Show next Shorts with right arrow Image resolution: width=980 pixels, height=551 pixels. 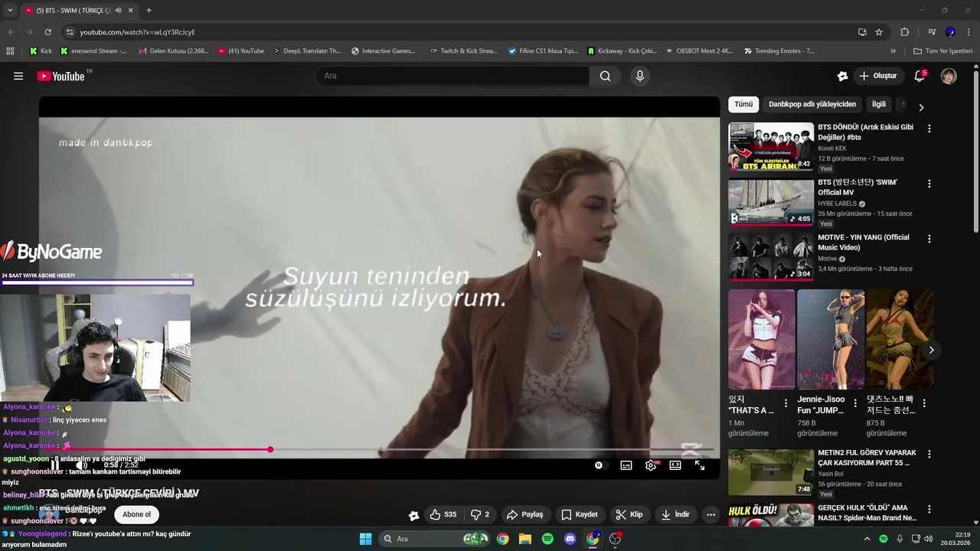(931, 350)
